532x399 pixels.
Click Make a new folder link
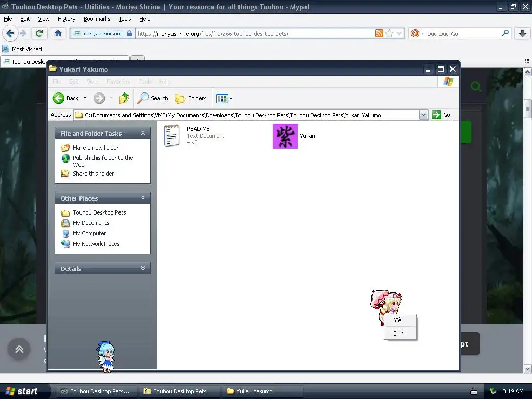click(96, 148)
